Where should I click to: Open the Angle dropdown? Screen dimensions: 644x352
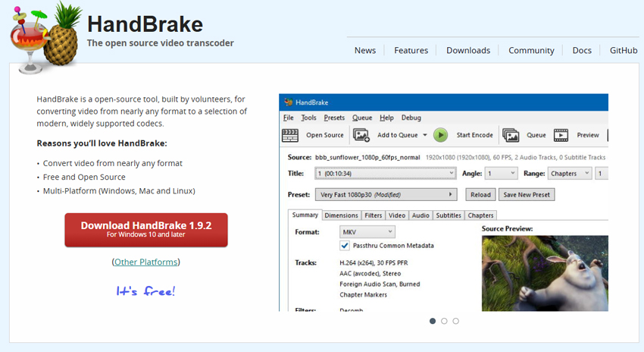[501, 173]
